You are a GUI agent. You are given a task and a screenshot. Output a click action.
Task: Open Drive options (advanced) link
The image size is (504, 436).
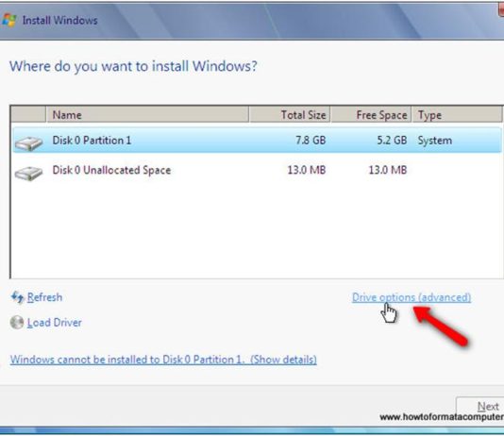coord(412,297)
